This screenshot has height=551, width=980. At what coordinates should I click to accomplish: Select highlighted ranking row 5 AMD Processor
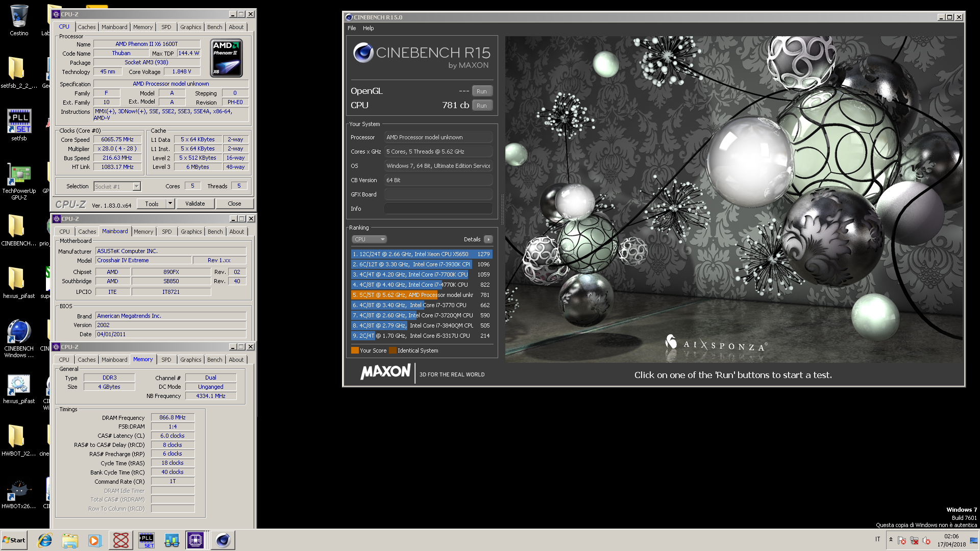[421, 295]
